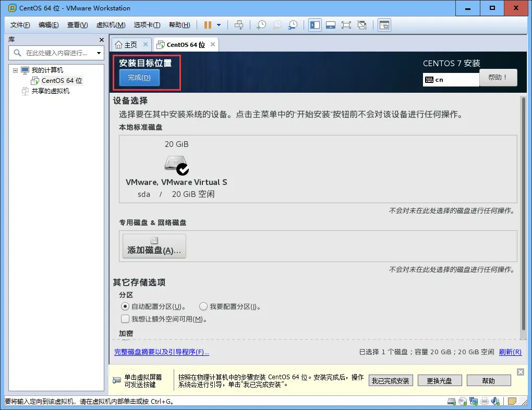Screen dimensions: 532x410
Task: Select 共享的虚拟机 in the library tree
Action: pos(50,91)
